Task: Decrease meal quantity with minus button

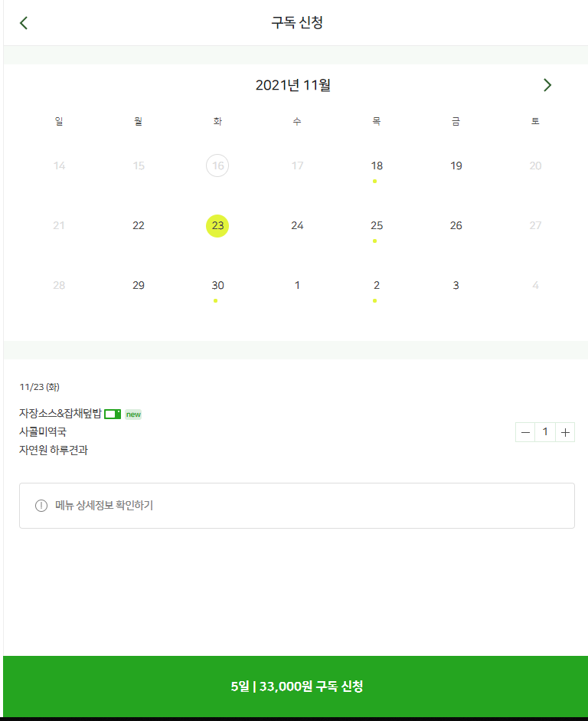Action: pos(525,432)
